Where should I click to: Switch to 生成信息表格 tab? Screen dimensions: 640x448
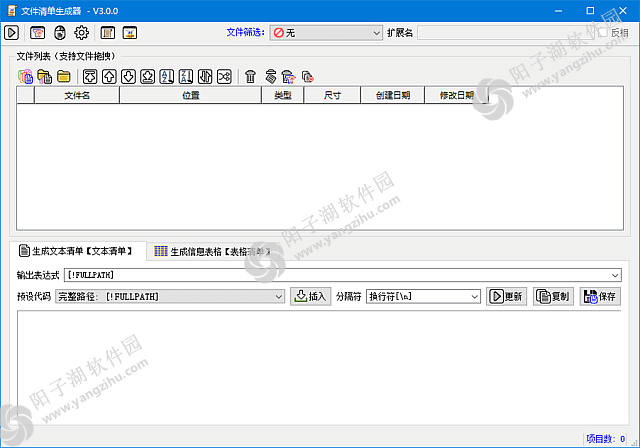[212, 251]
